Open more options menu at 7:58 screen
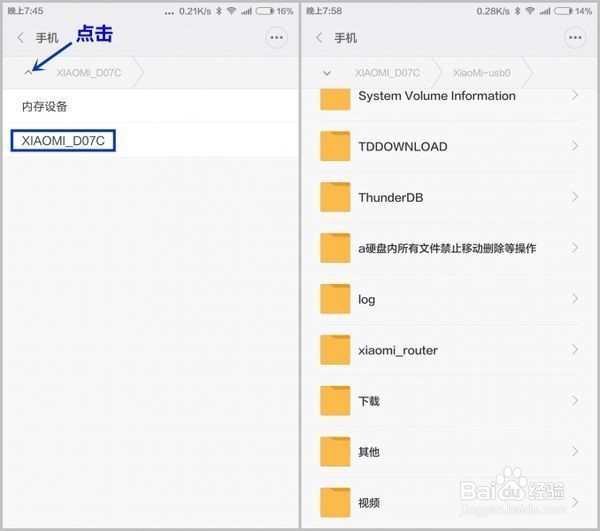Screen dimensions: 600x531 point(575,37)
